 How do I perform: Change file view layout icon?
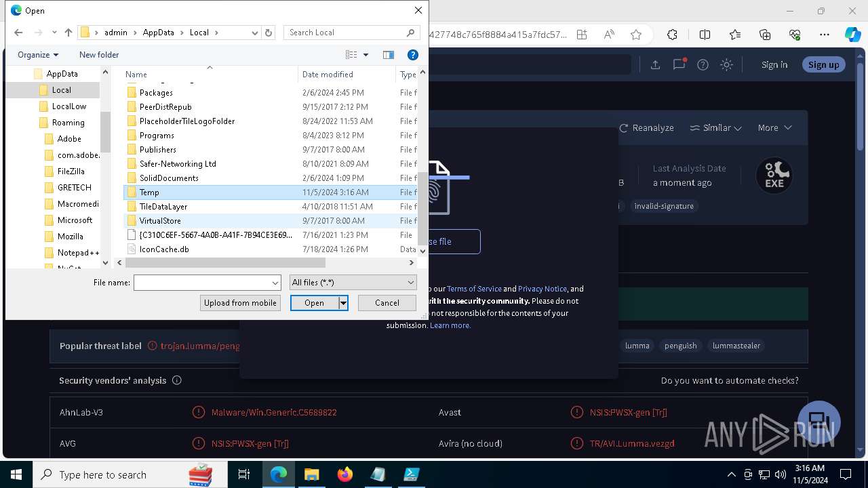(x=351, y=55)
